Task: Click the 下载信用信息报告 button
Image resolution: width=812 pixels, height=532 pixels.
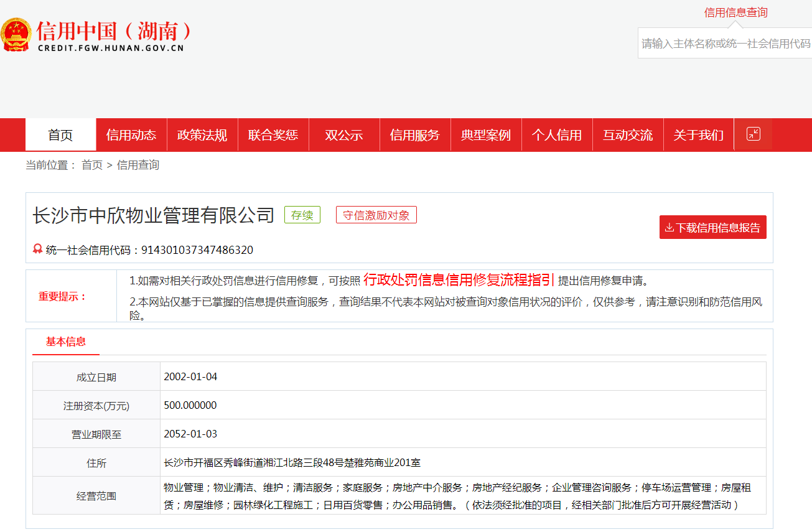Action: pyautogui.click(x=712, y=228)
